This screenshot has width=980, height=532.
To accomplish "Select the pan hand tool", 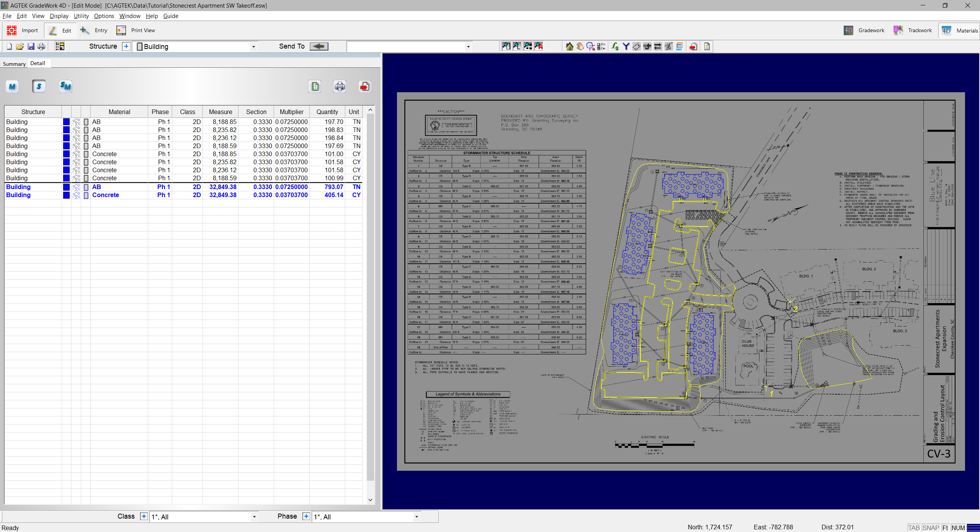I will click(580, 46).
